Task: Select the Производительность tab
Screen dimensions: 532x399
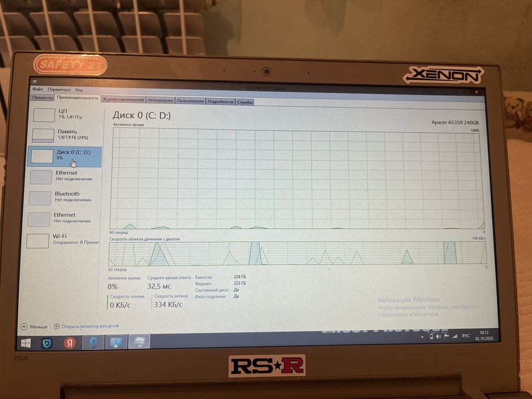Action: pos(78,97)
